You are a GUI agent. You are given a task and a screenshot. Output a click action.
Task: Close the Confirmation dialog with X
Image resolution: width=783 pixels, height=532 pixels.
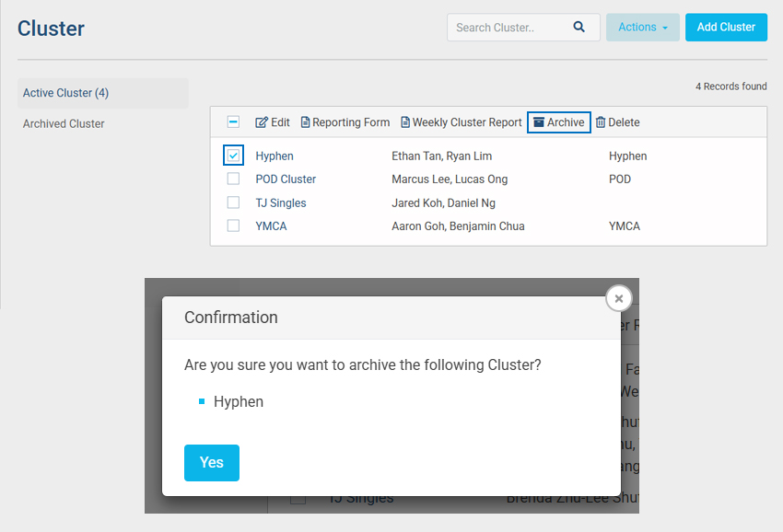[619, 298]
